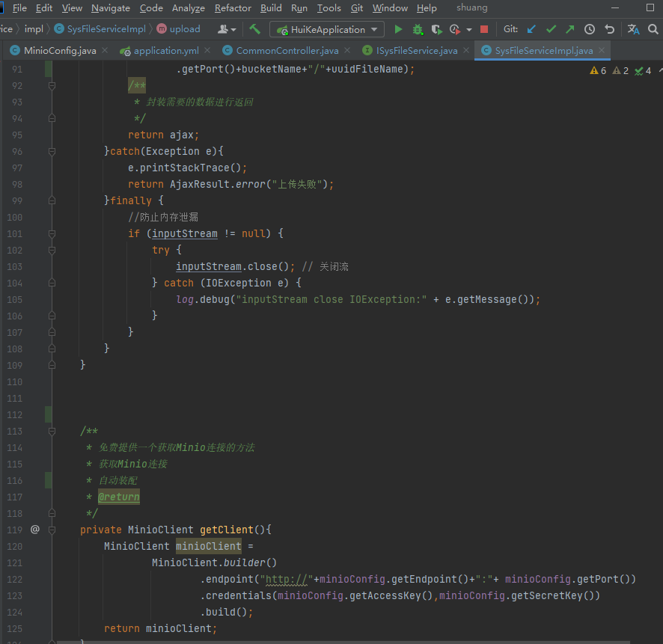Open the Navigate menu
This screenshot has width=663, height=644.
(110, 8)
